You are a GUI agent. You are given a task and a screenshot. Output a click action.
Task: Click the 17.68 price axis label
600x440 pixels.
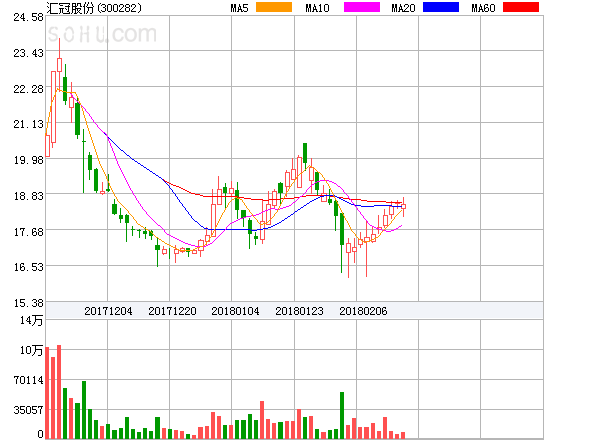coord(28,232)
